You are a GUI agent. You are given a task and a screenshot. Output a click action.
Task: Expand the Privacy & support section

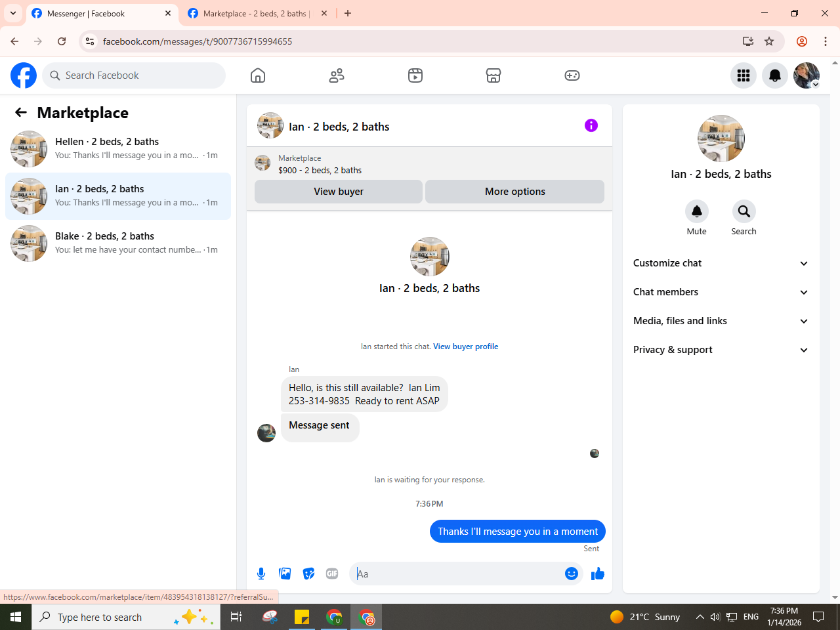(x=721, y=350)
